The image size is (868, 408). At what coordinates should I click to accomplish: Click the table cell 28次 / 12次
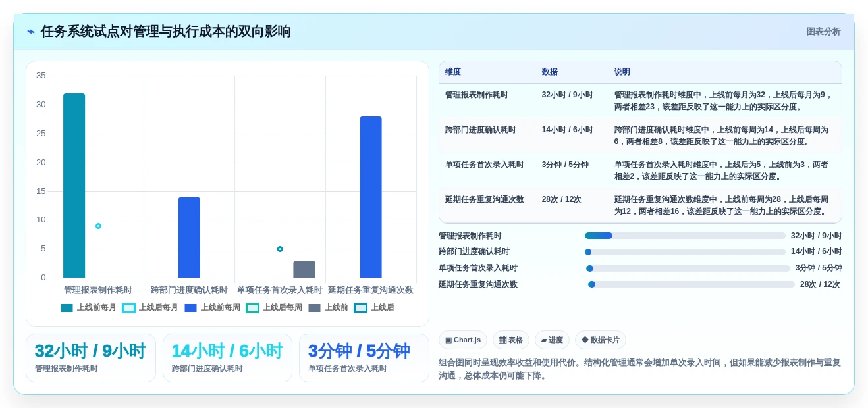[562, 199]
